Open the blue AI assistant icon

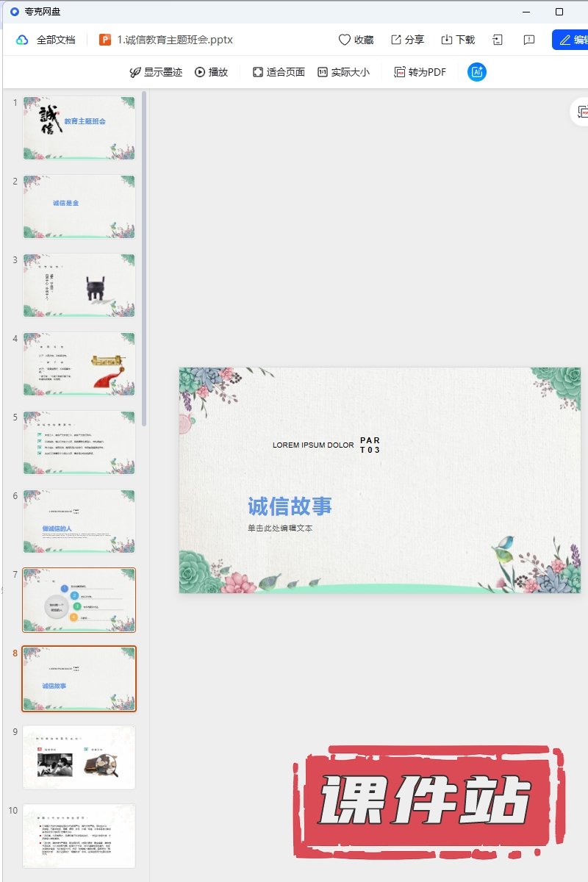point(477,72)
